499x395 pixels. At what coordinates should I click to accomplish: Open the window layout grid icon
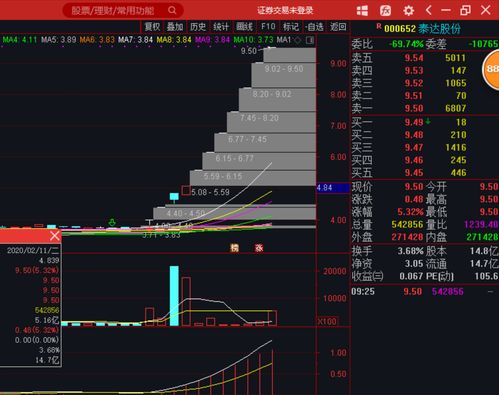click(x=362, y=10)
